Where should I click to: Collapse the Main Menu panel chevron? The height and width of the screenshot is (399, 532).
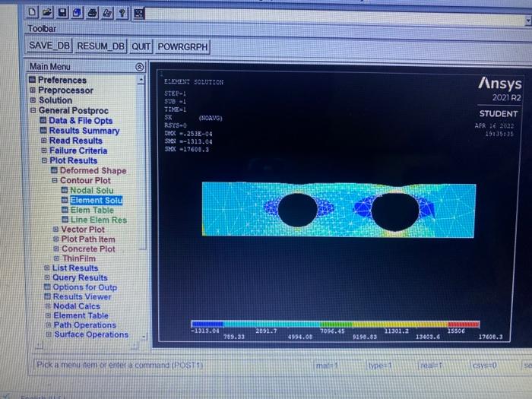[x=139, y=67]
